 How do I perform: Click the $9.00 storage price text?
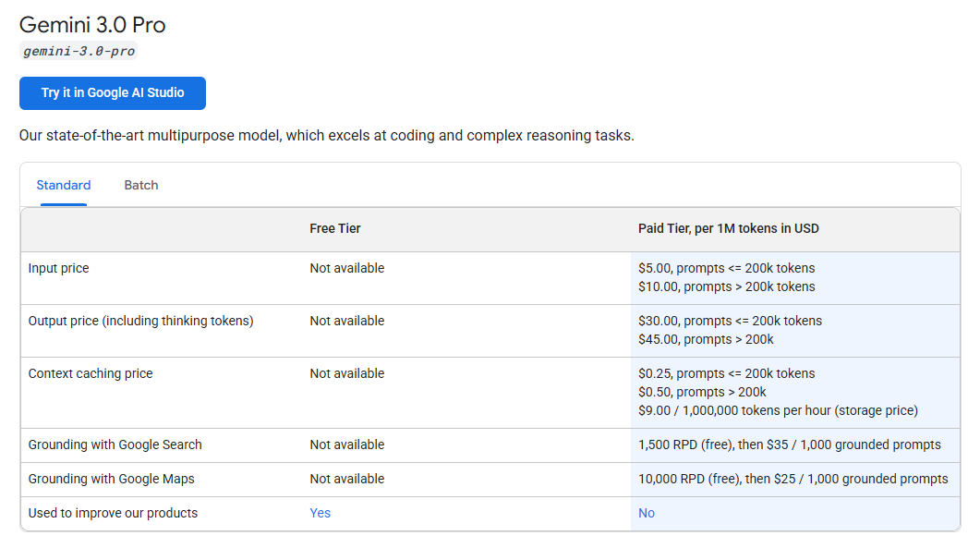click(778, 410)
